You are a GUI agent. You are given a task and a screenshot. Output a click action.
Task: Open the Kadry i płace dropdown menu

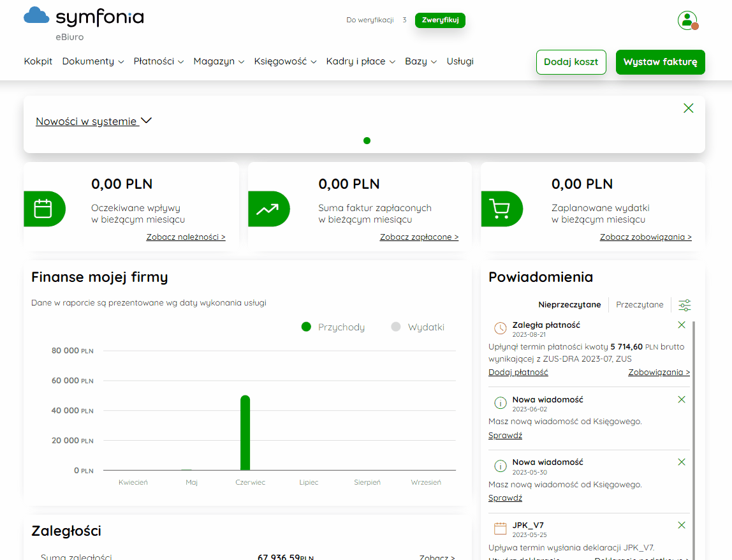click(361, 61)
